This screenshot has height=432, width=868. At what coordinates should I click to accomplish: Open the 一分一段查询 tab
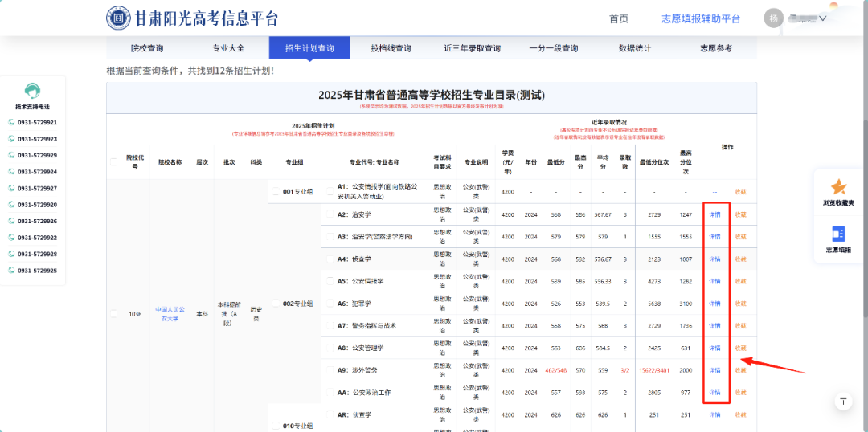tap(553, 48)
